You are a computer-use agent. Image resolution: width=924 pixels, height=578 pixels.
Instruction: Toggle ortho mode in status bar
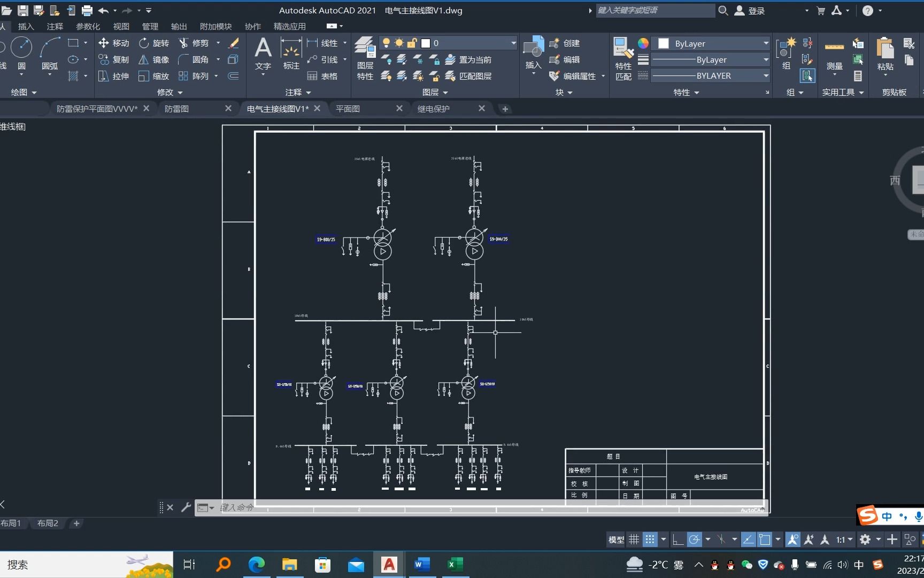677,539
